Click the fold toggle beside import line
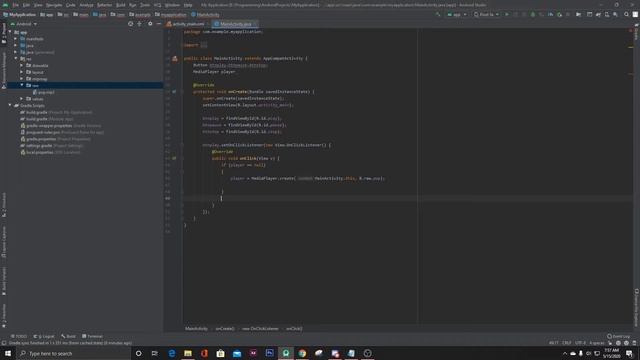This screenshot has height=360, width=640. pos(182,45)
